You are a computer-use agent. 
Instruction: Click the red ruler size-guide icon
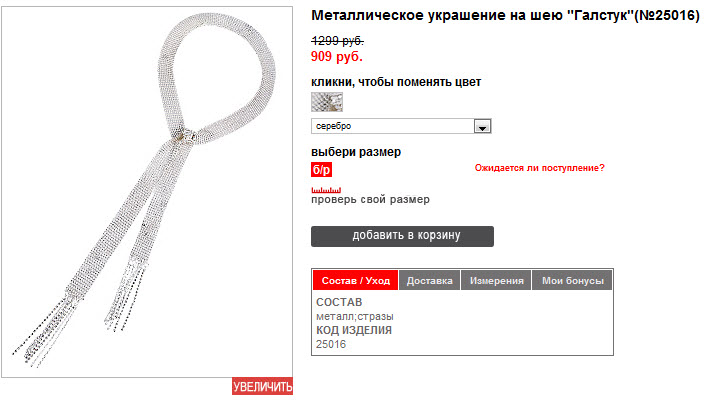[326, 190]
